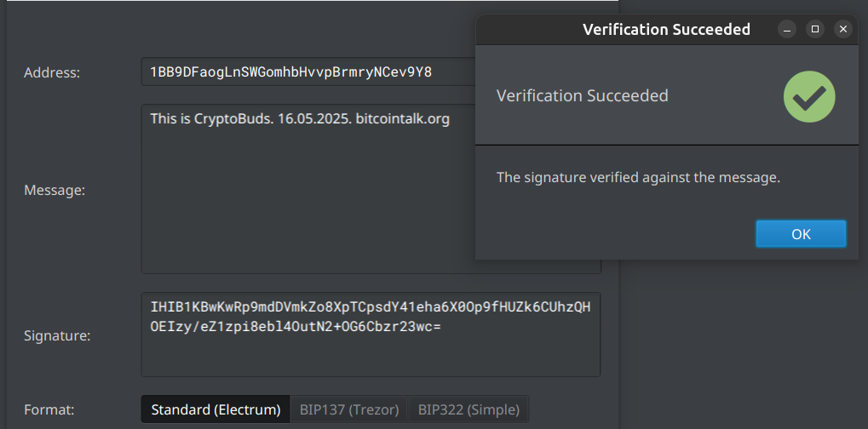Click the Message: label
The width and height of the screenshot is (868, 429).
pyautogui.click(x=55, y=190)
